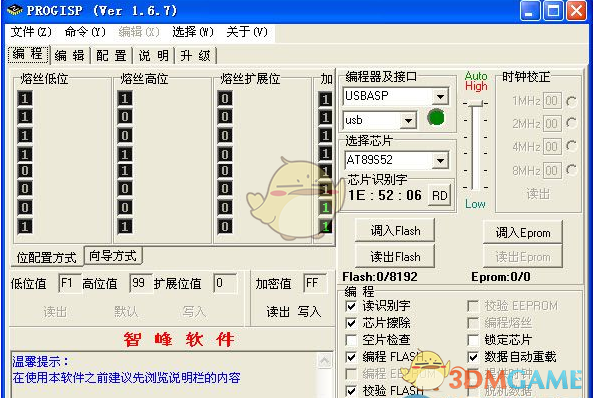Open the 关于 menu

click(247, 32)
